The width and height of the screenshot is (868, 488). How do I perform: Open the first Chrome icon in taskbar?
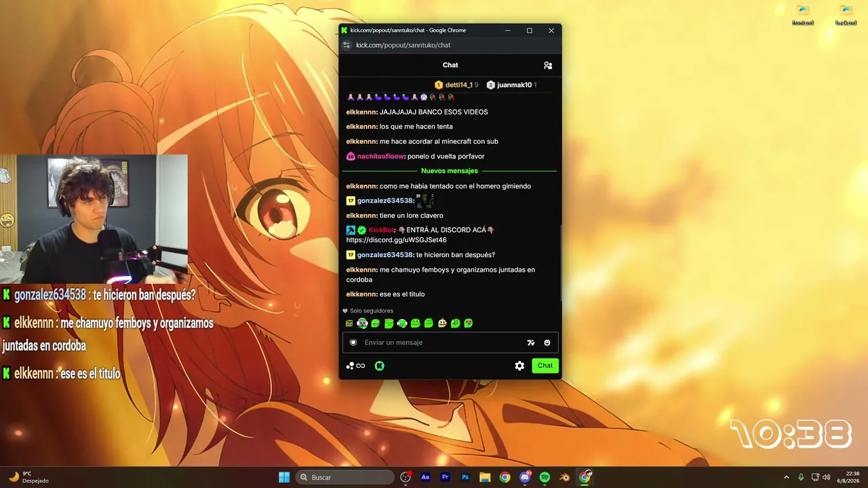coord(505,477)
